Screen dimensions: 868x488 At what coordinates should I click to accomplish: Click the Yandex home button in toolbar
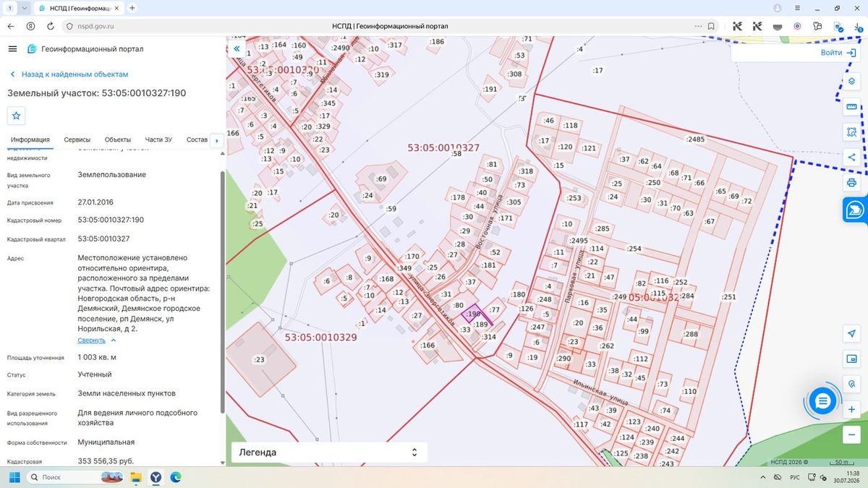tap(30, 26)
